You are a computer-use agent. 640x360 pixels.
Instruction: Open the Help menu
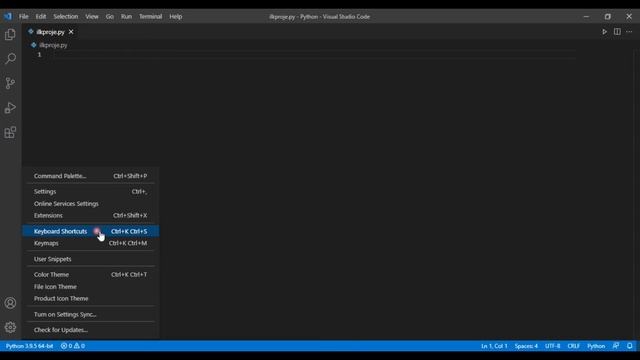176,17
